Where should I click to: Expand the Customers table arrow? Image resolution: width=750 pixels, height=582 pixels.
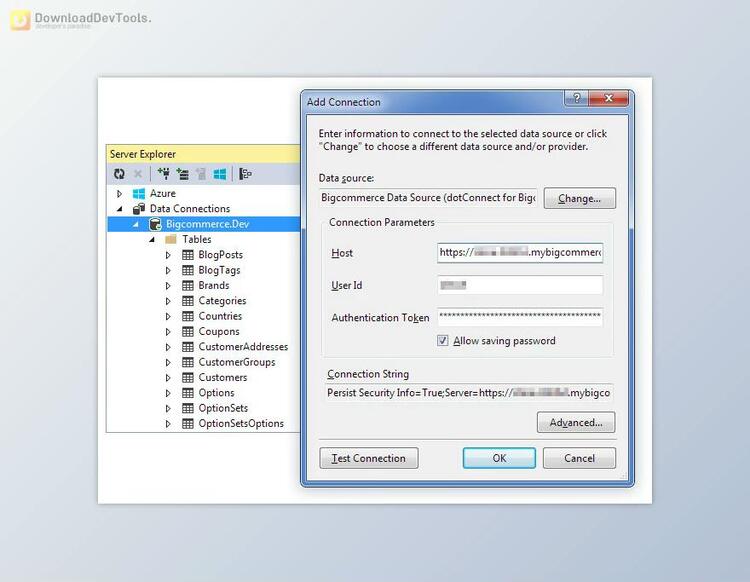pyautogui.click(x=168, y=378)
